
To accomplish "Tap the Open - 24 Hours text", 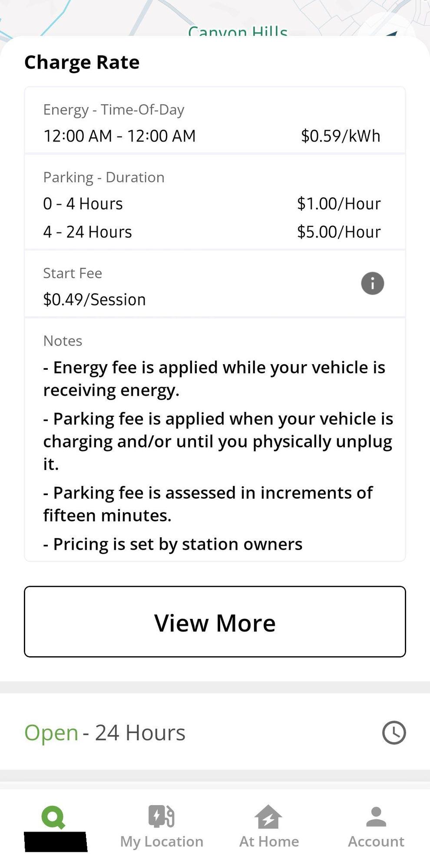I will 105,733.
